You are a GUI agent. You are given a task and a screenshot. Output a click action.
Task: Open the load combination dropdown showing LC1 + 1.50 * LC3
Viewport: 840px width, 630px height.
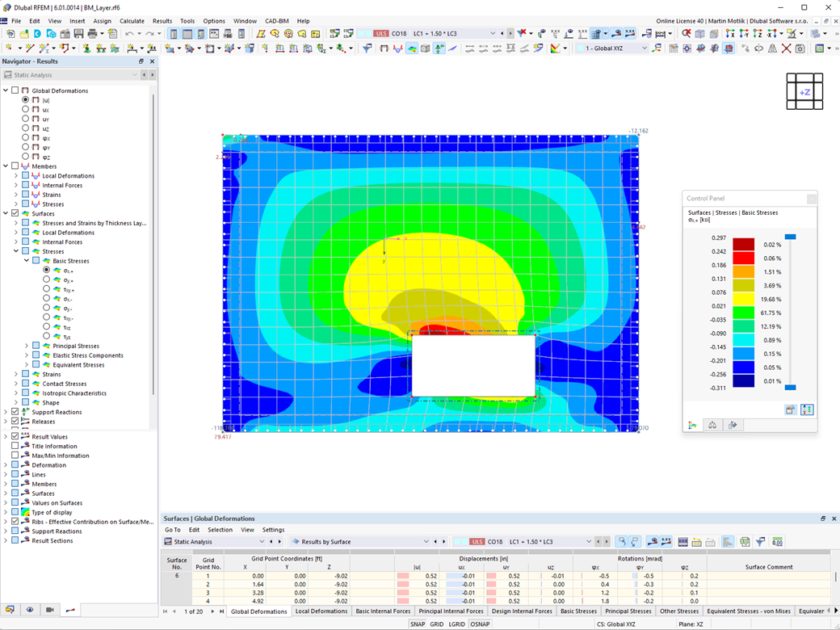click(491, 33)
